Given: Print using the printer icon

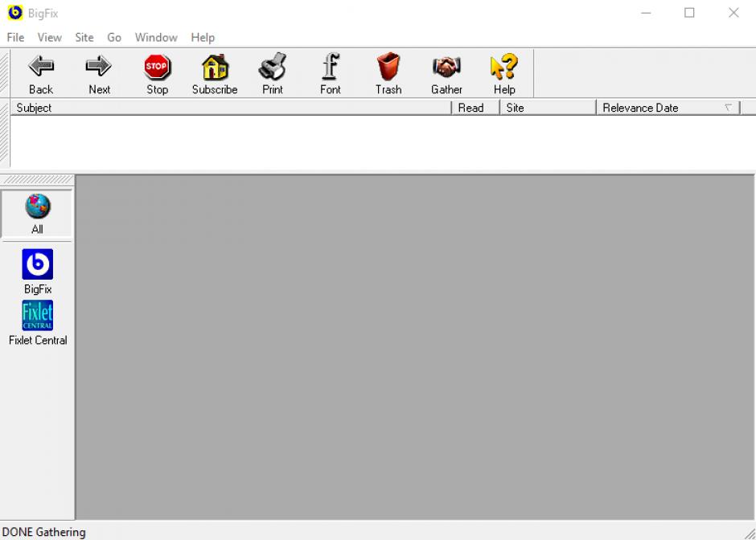Looking at the screenshot, I should tap(273, 74).
